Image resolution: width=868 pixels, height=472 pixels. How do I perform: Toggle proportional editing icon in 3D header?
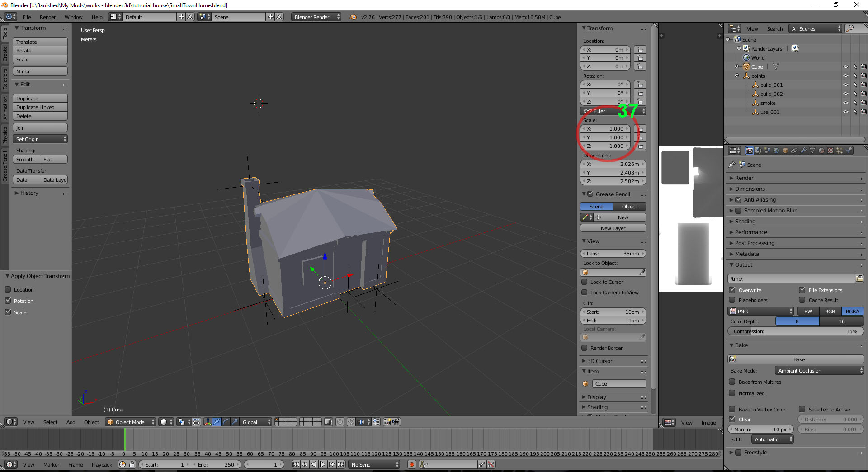pyautogui.click(x=340, y=422)
